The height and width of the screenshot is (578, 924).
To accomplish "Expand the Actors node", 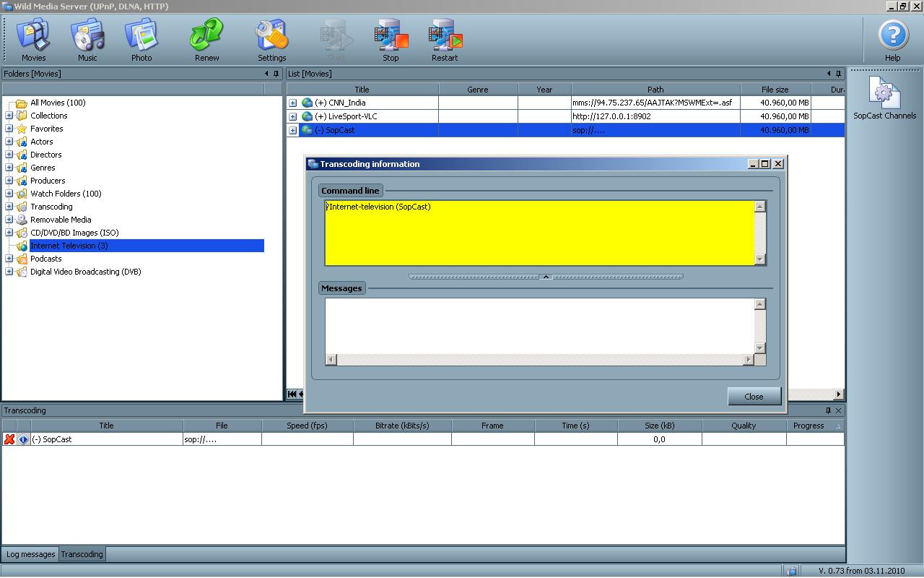I will tap(9, 142).
